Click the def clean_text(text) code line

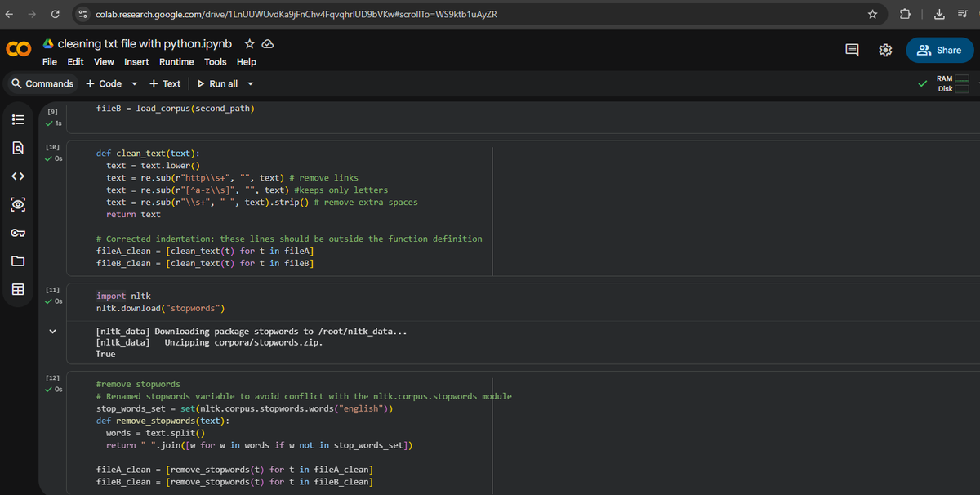point(148,153)
